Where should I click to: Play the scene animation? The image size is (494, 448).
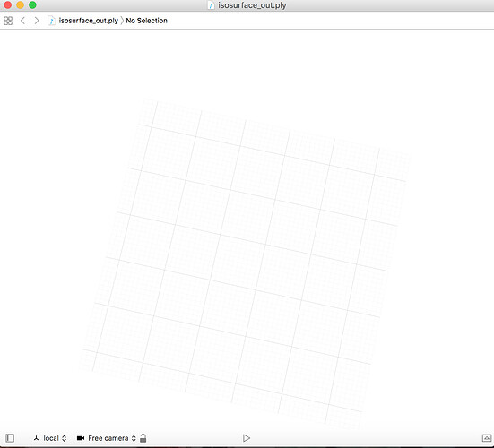[247, 438]
